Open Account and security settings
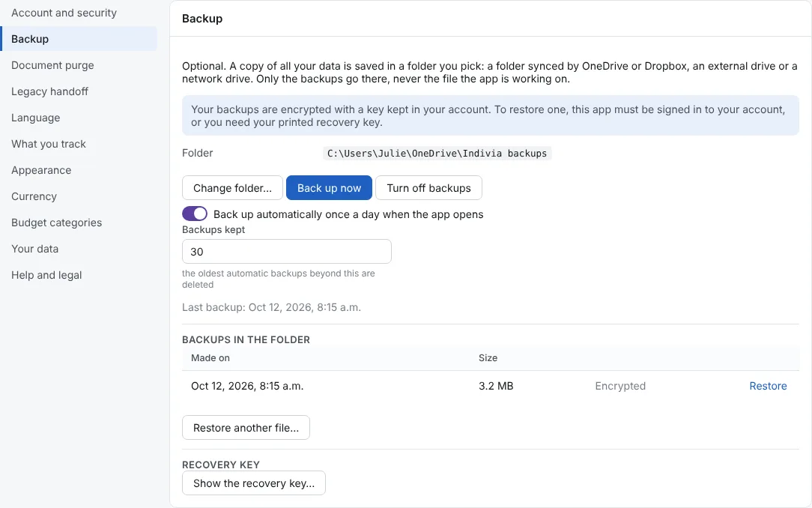The image size is (812, 508). [x=64, y=13]
